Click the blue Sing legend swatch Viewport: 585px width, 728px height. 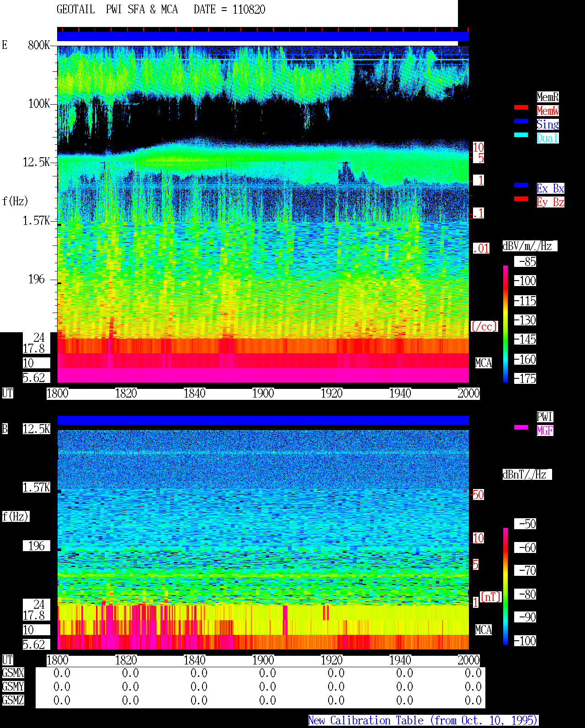coord(521,121)
